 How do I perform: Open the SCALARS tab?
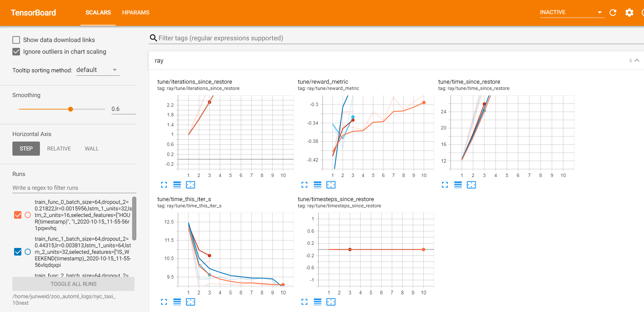click(x=98, y=13)
